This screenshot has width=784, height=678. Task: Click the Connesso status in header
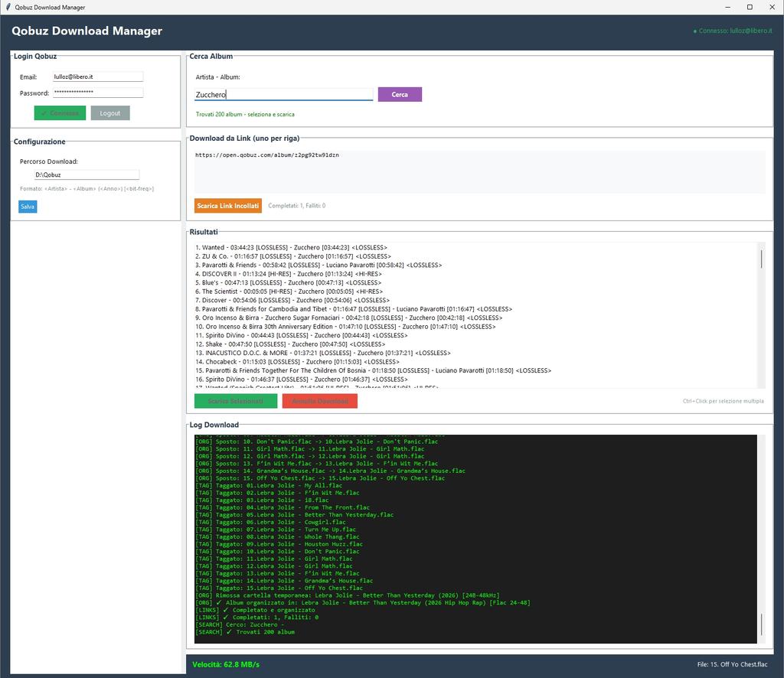733,31
